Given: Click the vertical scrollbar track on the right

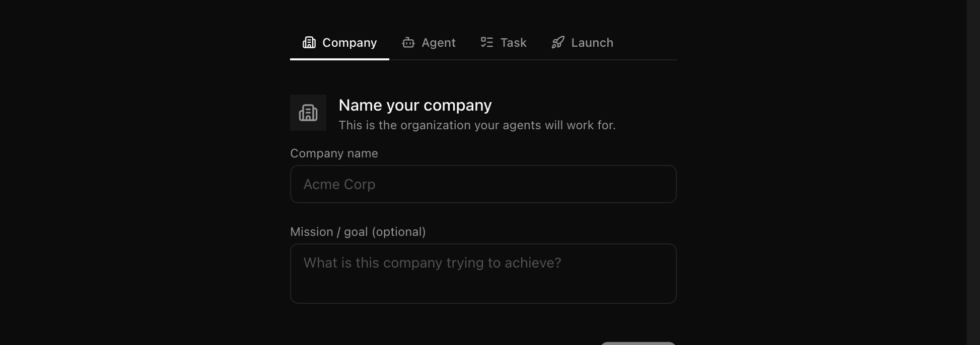Looking at the screenshot, I should click(973, 172).
